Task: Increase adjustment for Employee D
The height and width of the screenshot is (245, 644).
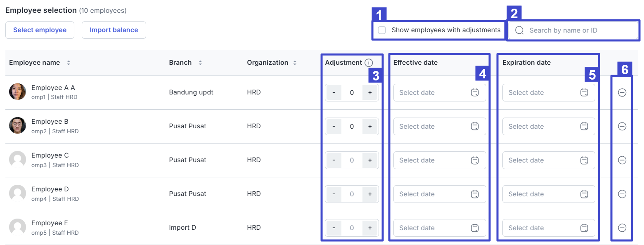Action: [x=370, y=194]
